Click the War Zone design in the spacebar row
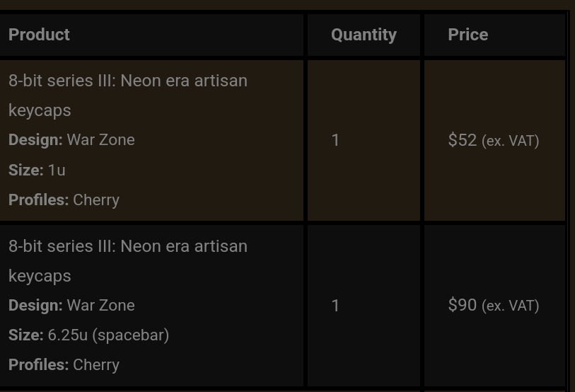 pyautogui.click(x=100, y=306)
